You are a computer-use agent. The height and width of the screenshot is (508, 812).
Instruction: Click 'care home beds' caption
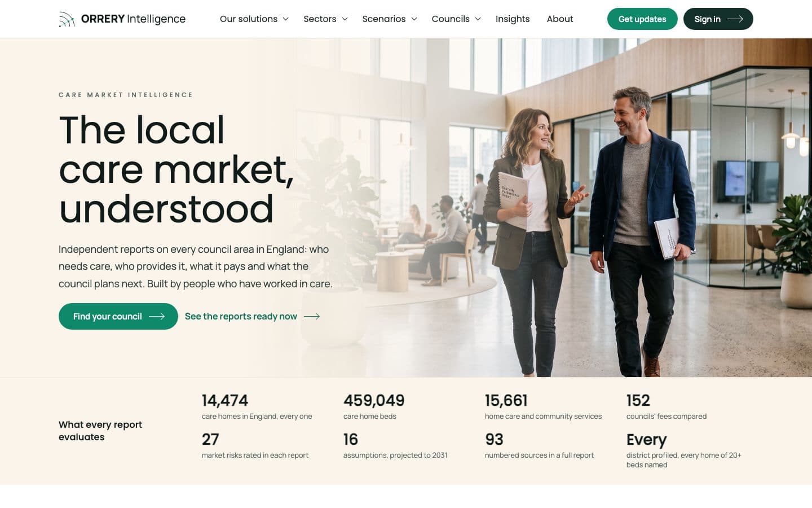[370, 417]
